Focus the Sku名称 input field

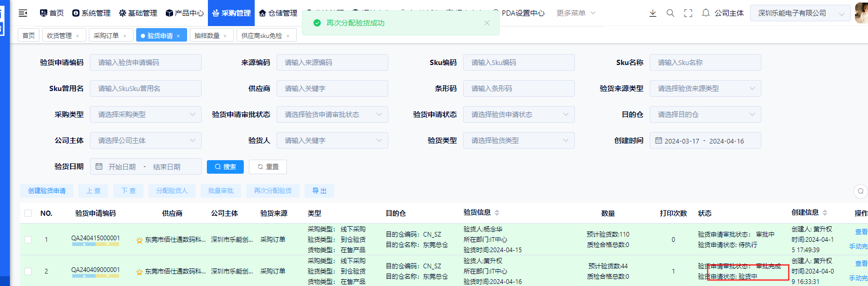705,62
